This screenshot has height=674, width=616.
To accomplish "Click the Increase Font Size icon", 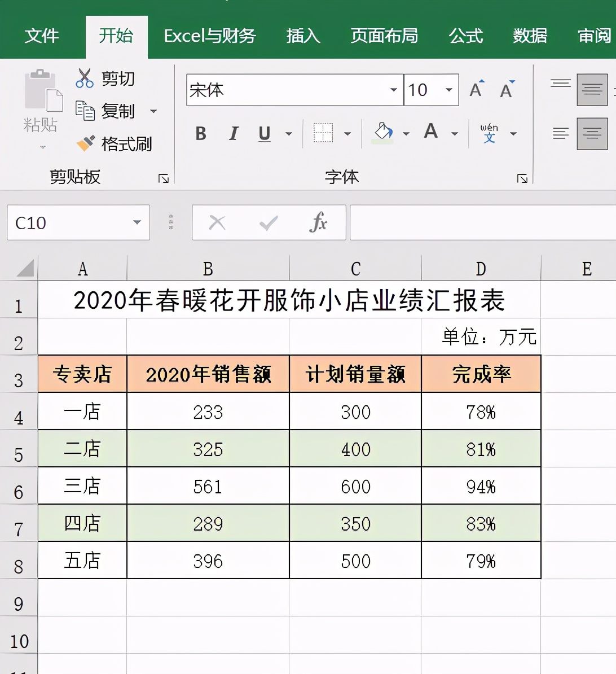I will tap(476, 88).
